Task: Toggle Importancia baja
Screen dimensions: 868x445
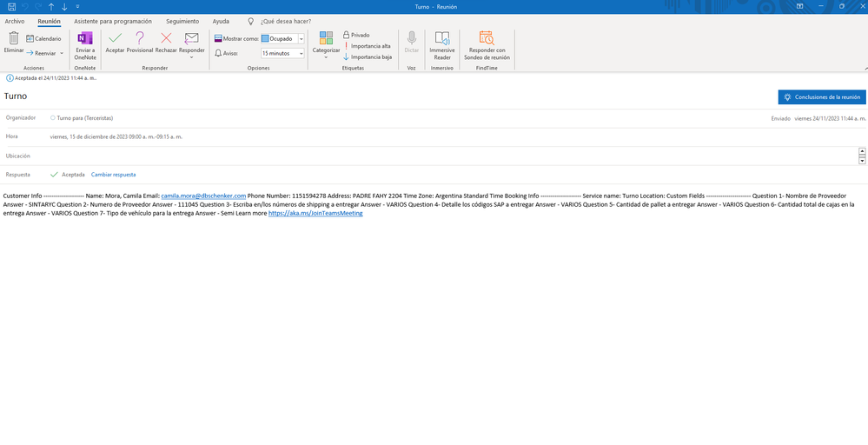Action: tap(367, 56)
